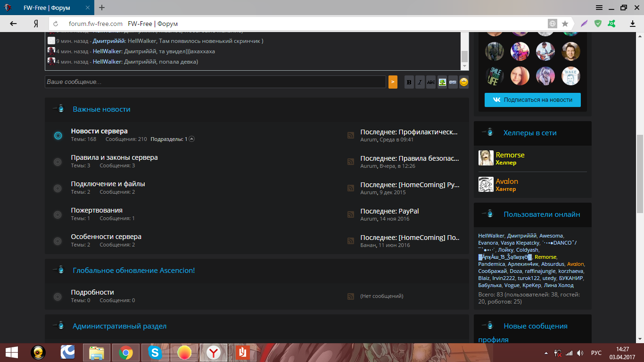
Task: Click the insert image icon in chat
Action: click(x=442, y=82)
